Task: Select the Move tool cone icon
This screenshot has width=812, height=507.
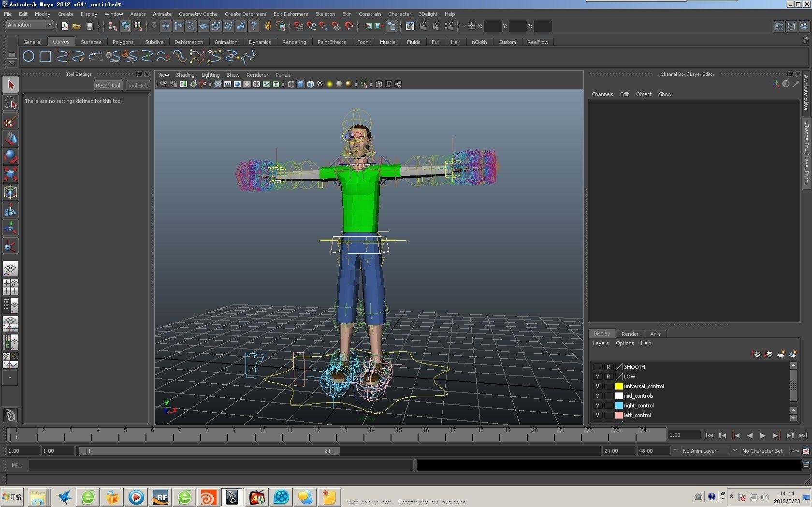Action: (11, 139)
